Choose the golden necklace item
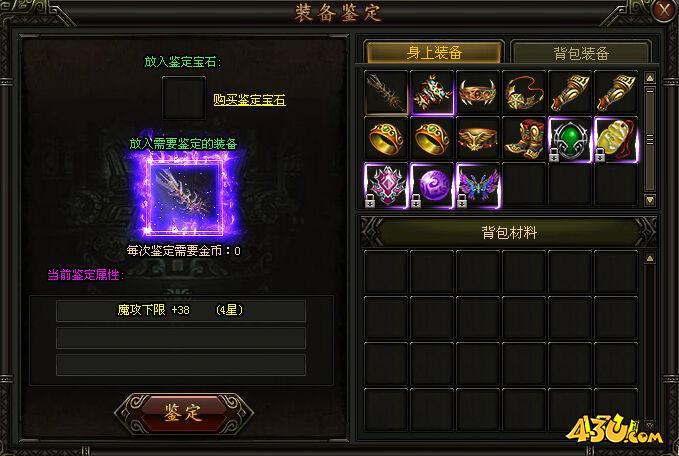The image size is (679, 456). (x=524, y=93)
